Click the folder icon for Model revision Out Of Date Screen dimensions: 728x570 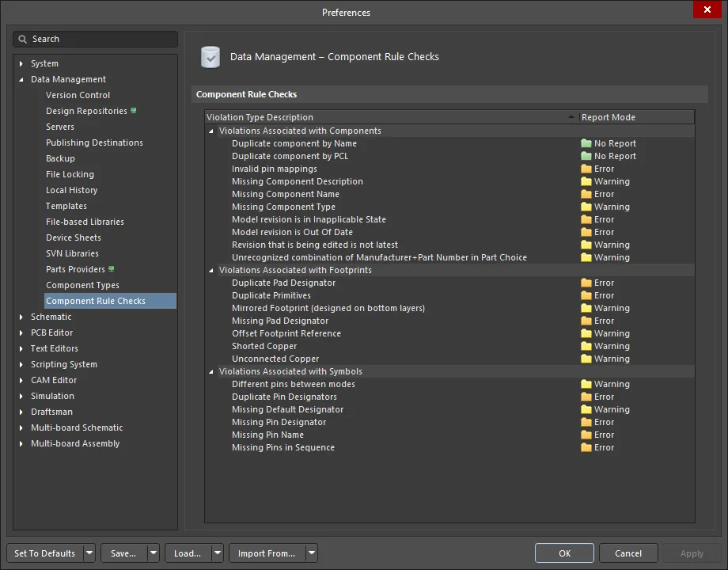coord(586,232)
